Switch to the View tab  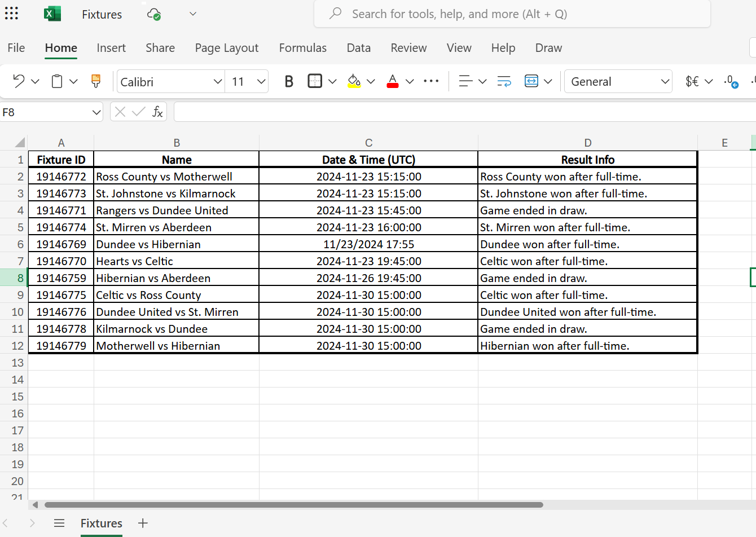[459, 48]
